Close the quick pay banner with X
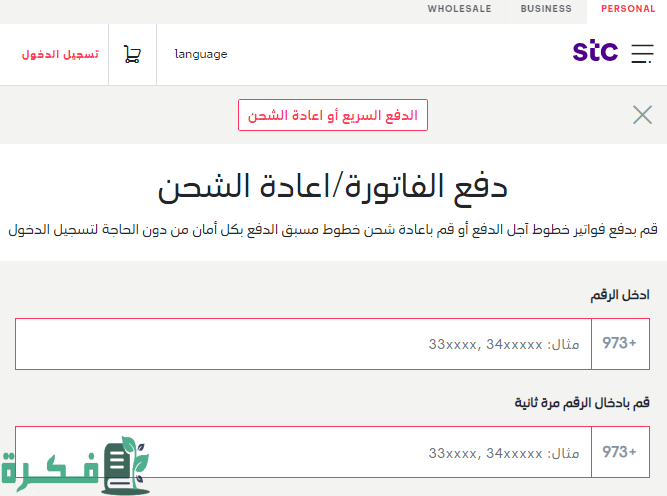 coord(642,115)
